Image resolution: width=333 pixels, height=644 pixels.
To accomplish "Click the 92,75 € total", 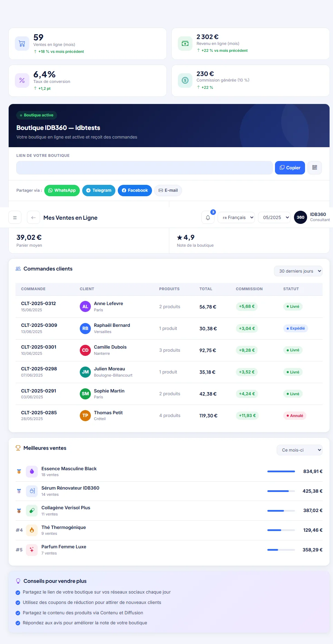I will pyautogui.click(x=208, y=350).
